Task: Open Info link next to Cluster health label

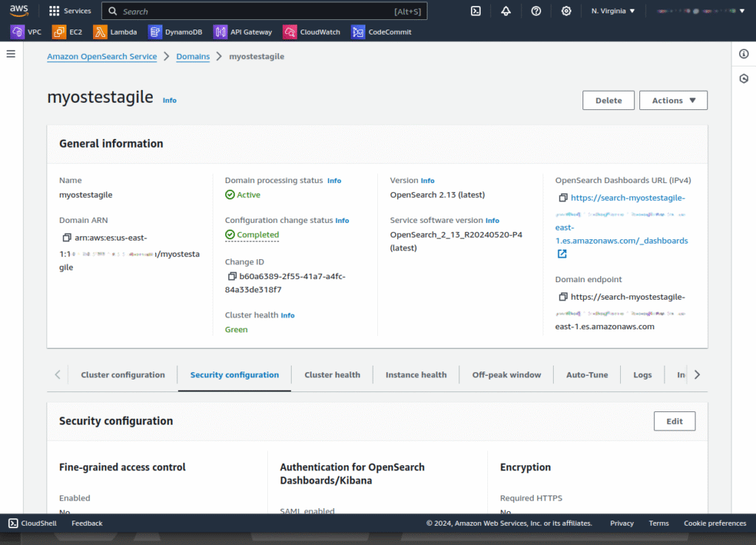Action: pos(288,315)
